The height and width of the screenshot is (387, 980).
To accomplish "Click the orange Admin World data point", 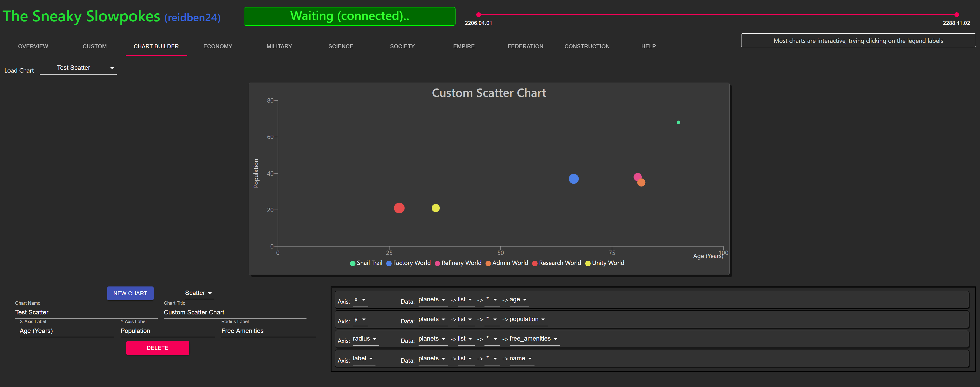I will coord(642,183).
